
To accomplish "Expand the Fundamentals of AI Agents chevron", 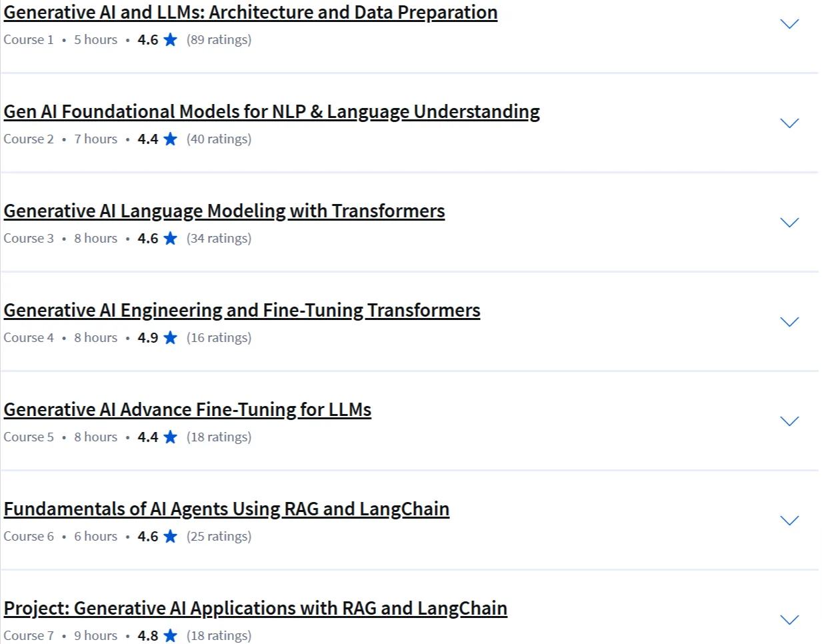I will (x=789, y=521).
